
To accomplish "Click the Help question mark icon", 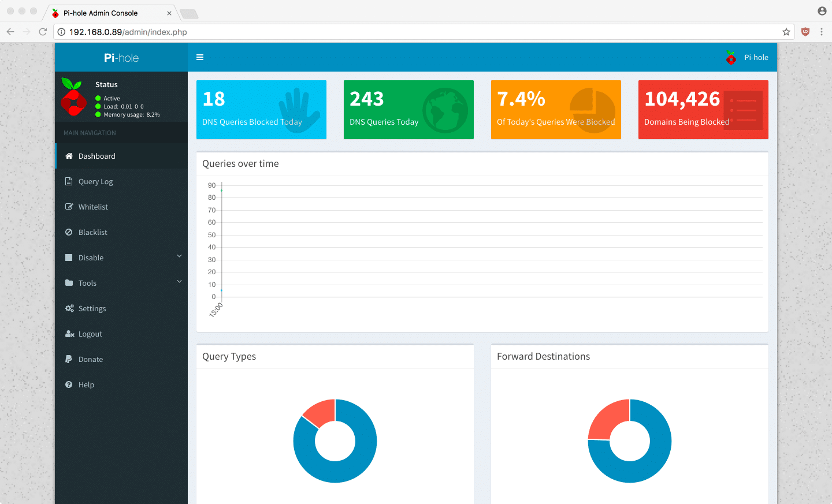I will [x=69, y=384].
